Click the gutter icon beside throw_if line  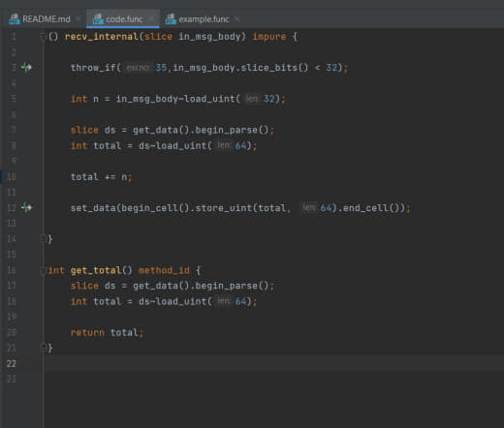pyautogui.click(x=26, y=68)
